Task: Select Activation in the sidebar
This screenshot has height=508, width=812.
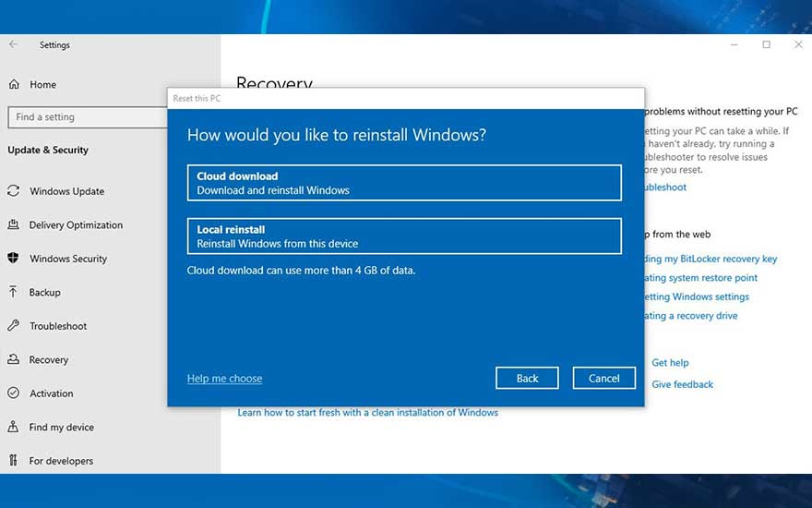Action: tap(52, 393)
